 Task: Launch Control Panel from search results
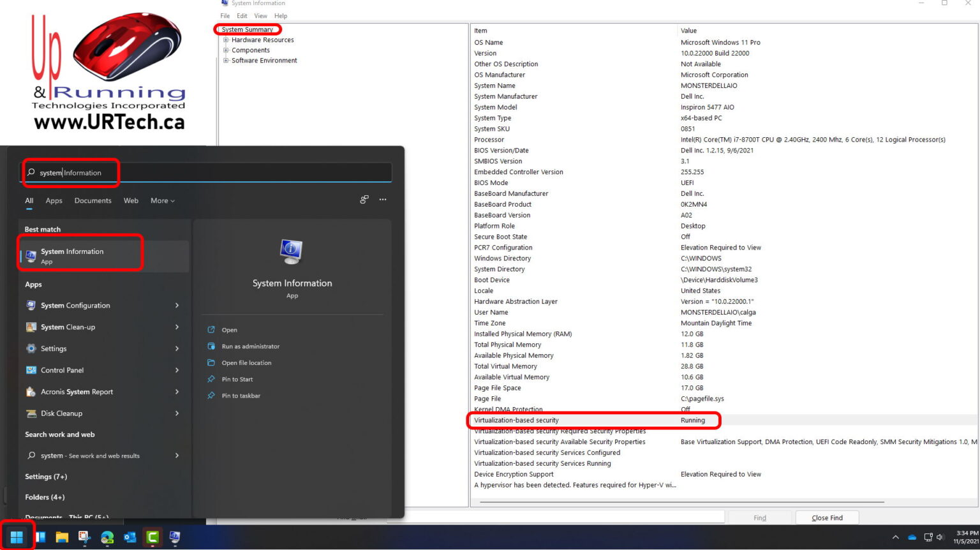click(64, 370)
